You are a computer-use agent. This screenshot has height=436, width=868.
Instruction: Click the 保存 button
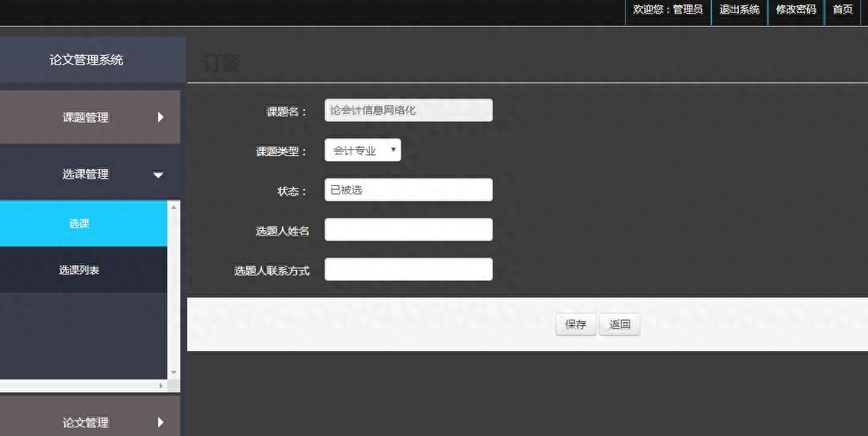click(x=575, y=324)
